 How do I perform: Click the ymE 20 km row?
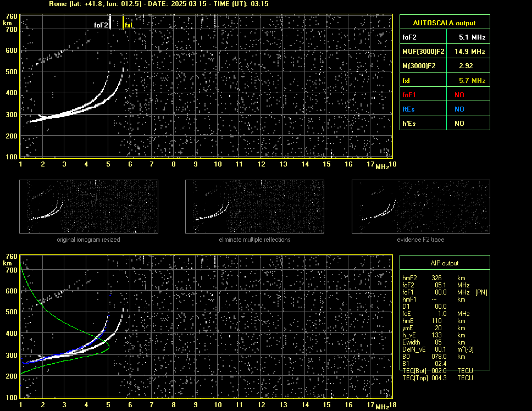[434, 328]
